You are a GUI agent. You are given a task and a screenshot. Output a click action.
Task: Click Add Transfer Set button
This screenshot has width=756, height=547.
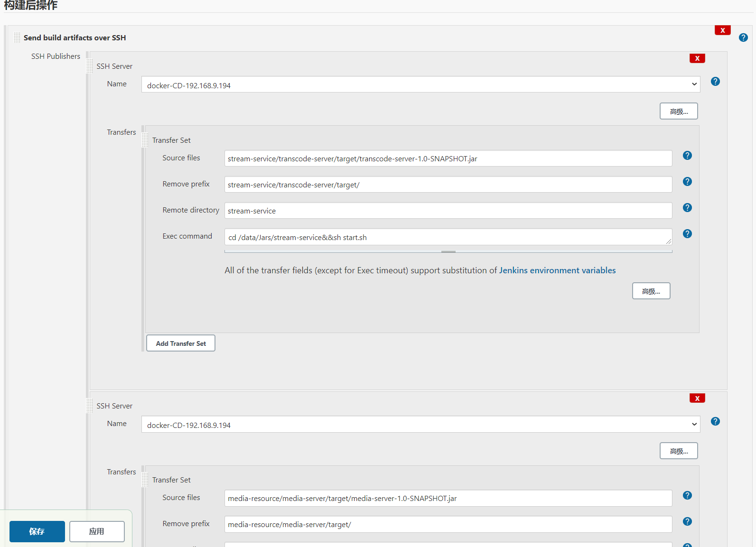(x=181, y=343)
